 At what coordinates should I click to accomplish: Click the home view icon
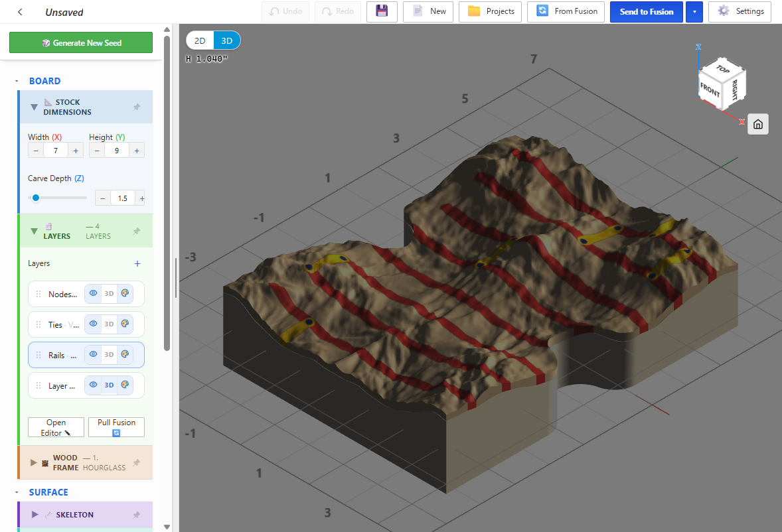pyautogui.click(x=758, y=124)
